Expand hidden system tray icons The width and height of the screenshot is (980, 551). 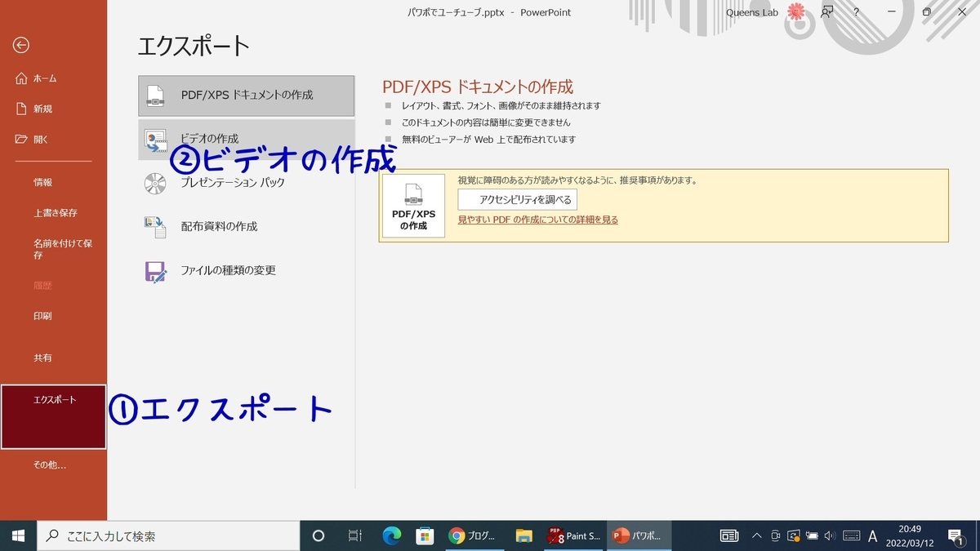coord(758,536)
